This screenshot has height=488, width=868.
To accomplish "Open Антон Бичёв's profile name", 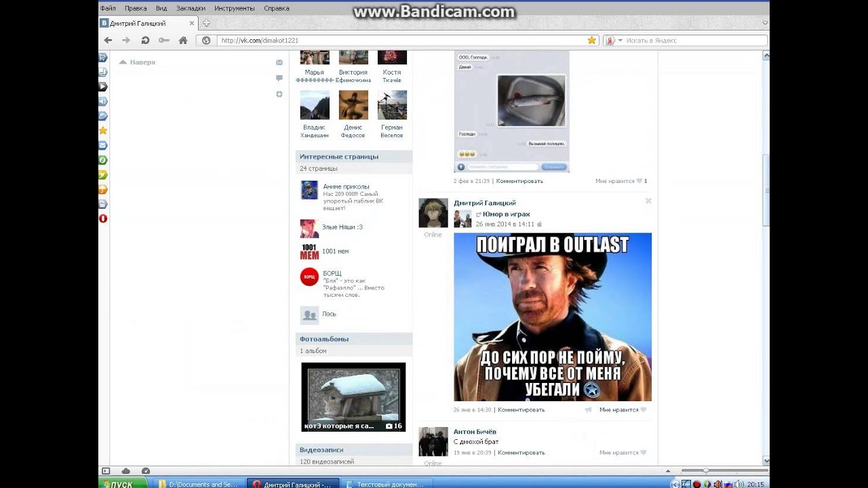I will coord(475,432).
